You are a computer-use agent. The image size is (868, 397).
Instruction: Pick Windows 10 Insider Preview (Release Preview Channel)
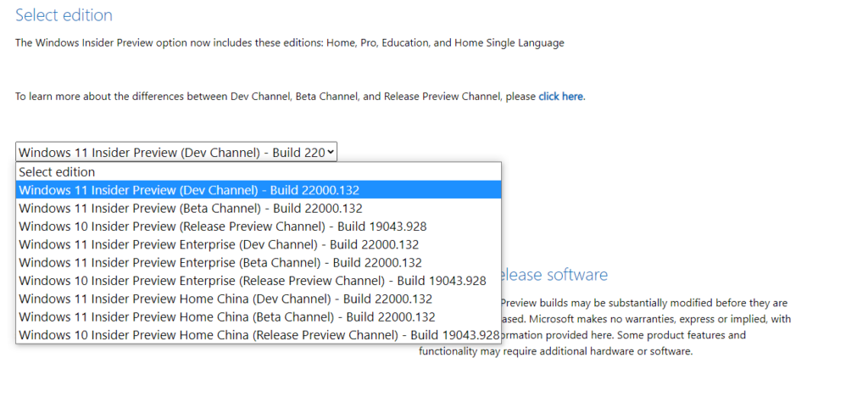[259, 226]
